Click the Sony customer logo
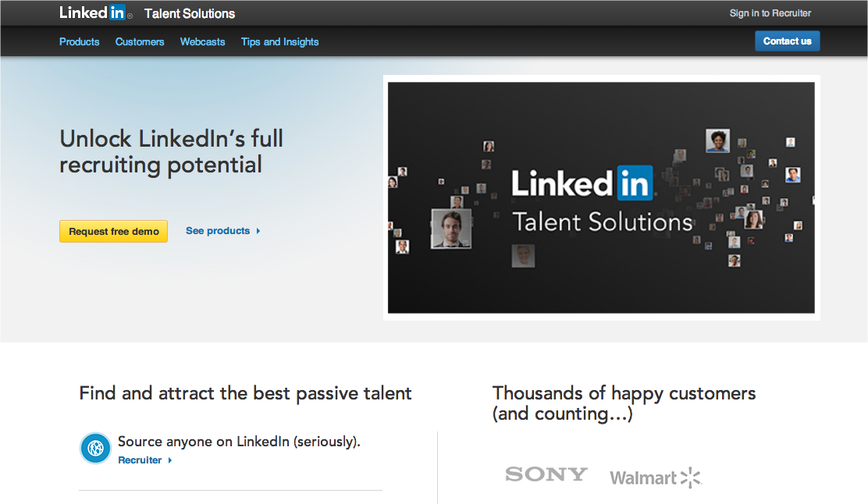This screenshot has width=868, height=504. tap(546, 474)
